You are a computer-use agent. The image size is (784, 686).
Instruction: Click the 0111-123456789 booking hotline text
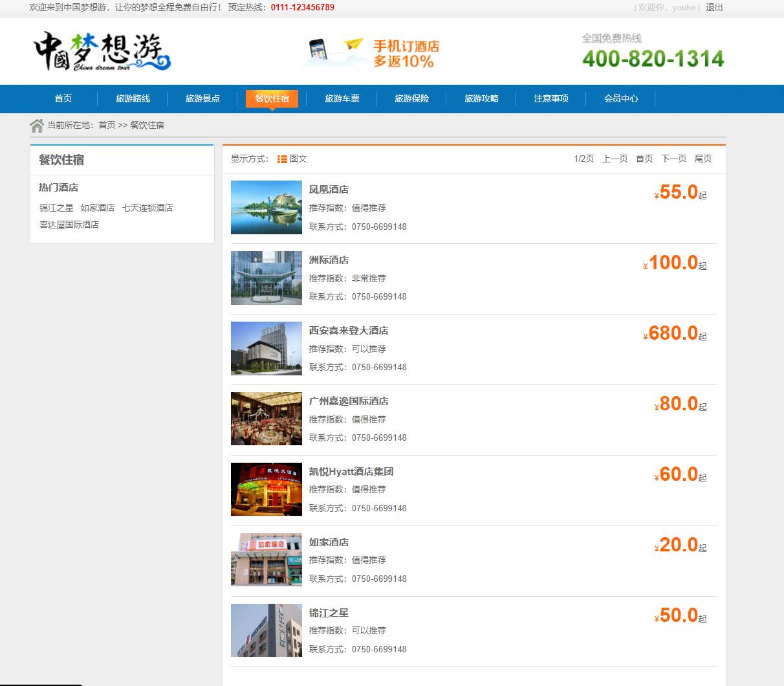(303, 8)
